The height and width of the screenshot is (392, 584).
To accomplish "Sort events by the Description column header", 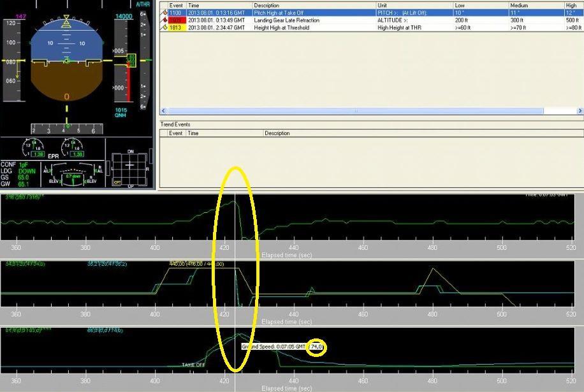I will (x=314, y=6).
